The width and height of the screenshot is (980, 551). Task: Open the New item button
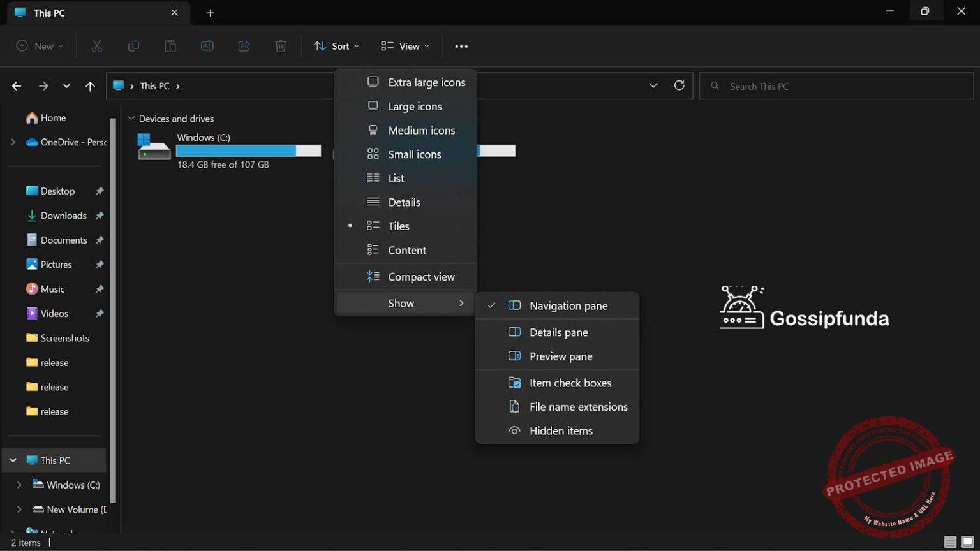[x=40, y=46]
